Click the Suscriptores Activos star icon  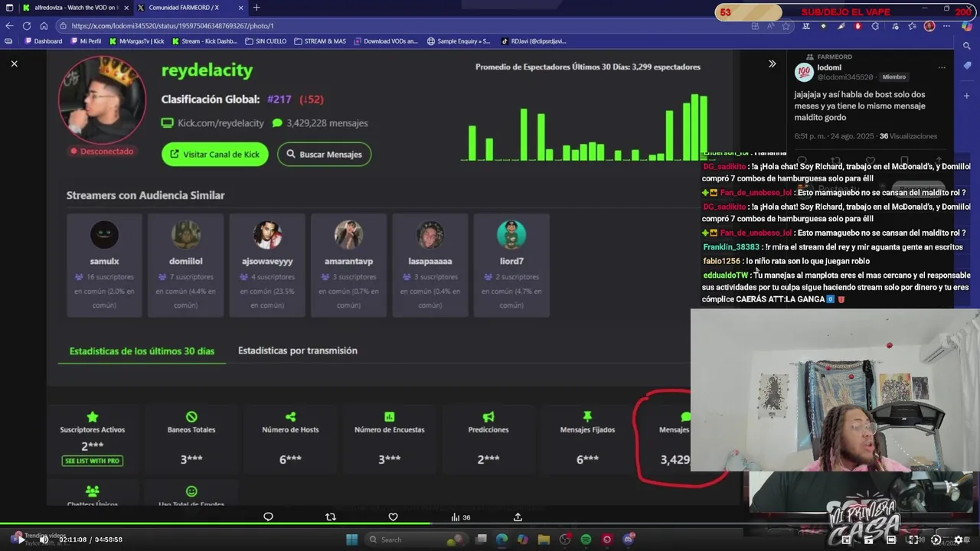tap(93, 417)
